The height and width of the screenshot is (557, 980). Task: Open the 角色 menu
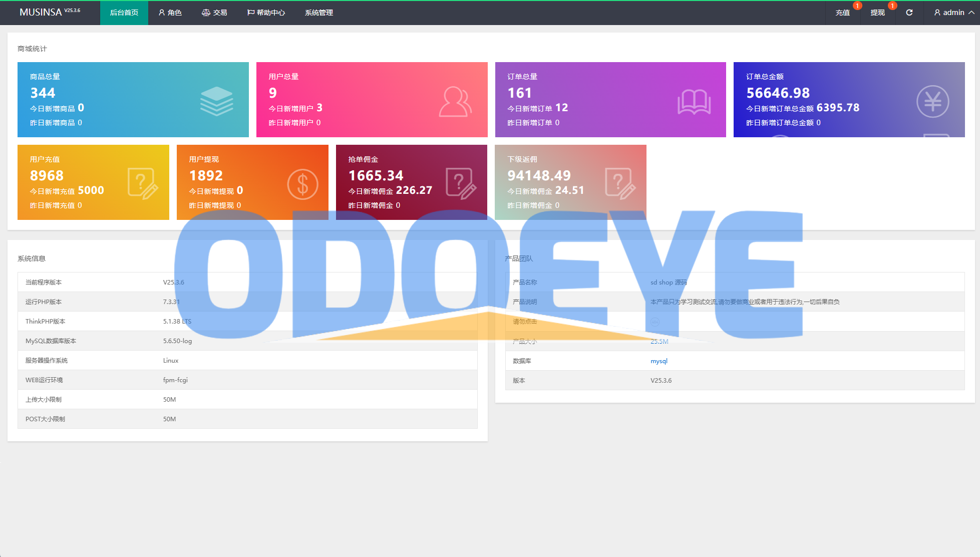pos(170,13)
